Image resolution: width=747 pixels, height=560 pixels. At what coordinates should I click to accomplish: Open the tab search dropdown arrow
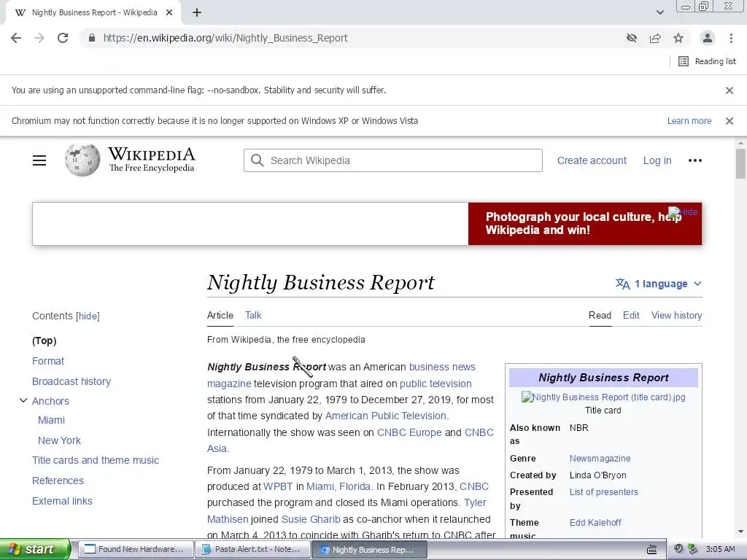(659, 12)
